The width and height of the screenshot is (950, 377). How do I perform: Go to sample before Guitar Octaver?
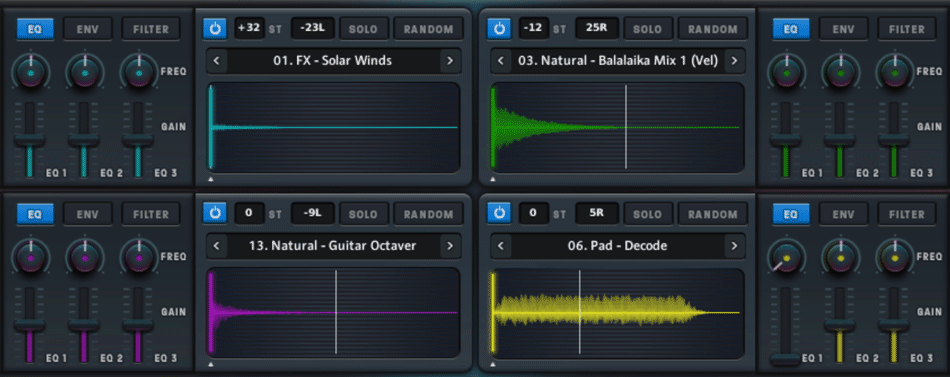[216, 246]
